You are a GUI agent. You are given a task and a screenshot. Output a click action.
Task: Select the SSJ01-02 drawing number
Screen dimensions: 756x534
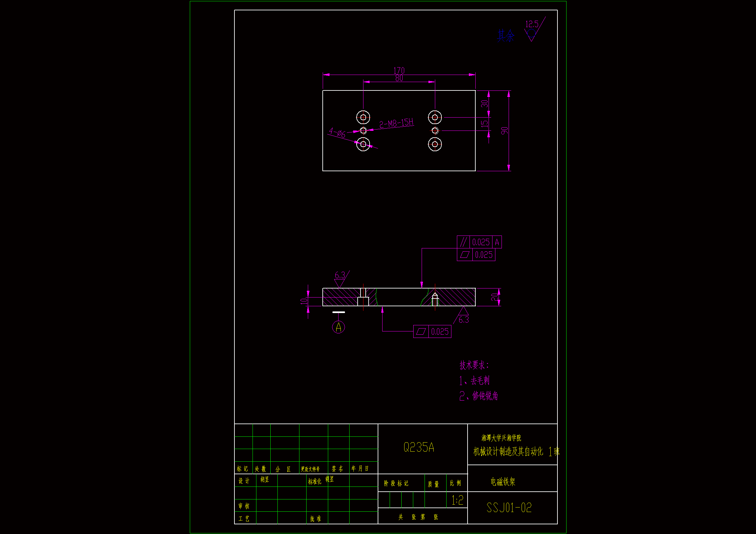(509, 508)
